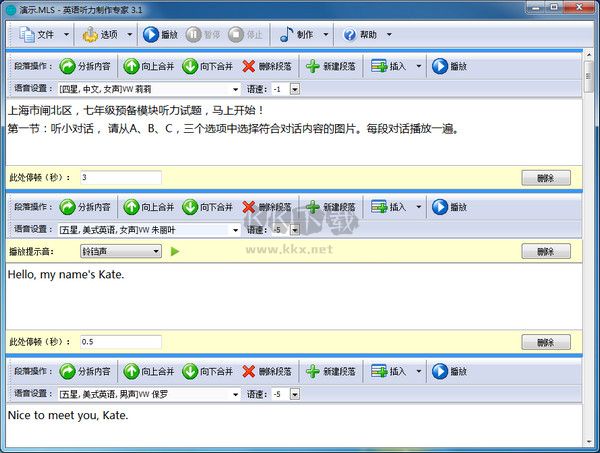This screenshot has height=453, width=600.
Task: Preview prompt sound with green play triangle
Action: (175, 251)
